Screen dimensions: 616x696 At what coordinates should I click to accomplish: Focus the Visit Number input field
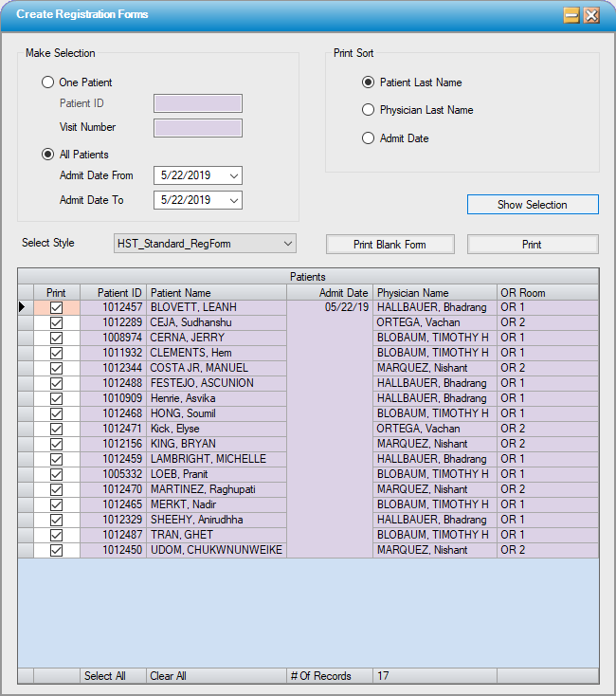tap(198, 128)
